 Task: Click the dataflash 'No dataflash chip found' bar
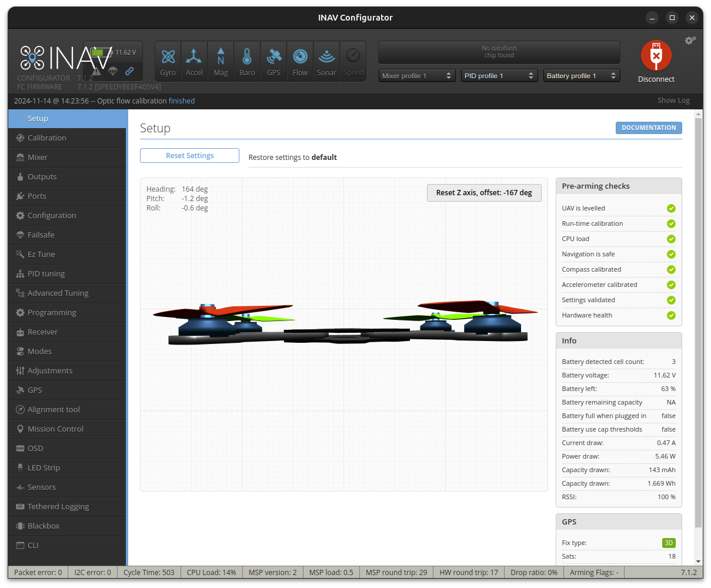coord(499,52)
